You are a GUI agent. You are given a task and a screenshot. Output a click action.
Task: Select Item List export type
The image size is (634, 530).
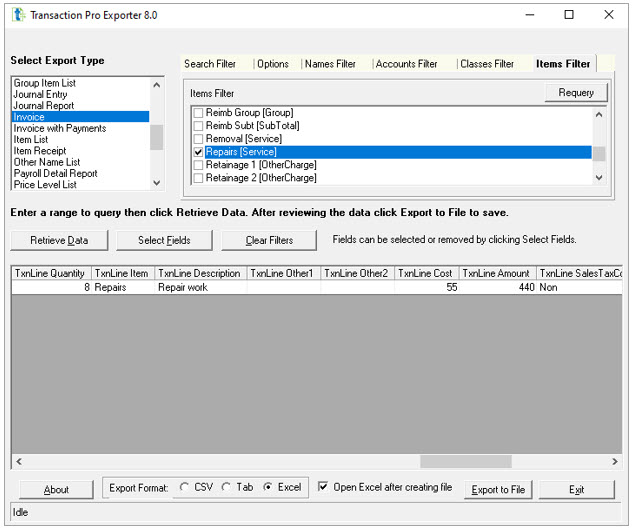coord(80,139)
